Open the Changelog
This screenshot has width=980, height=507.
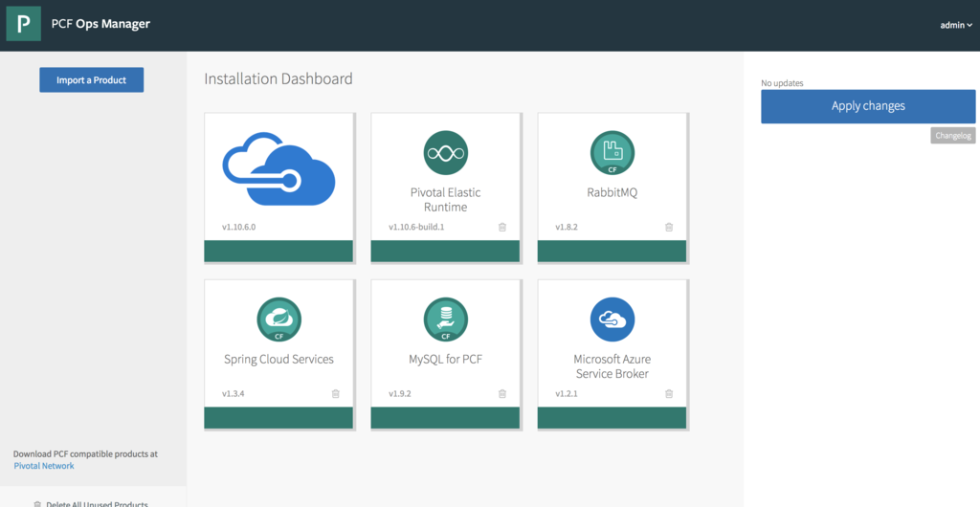[x=952, y=136]
